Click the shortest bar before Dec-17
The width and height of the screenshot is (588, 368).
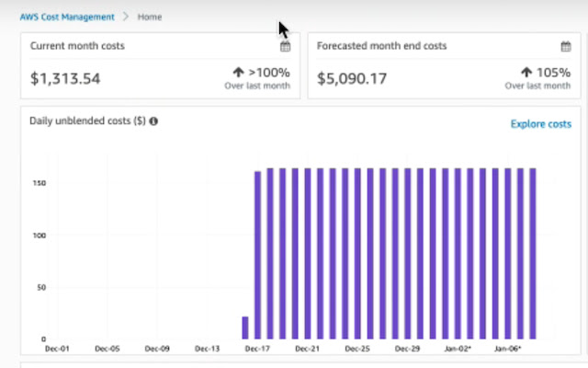[x=245, y=328]
